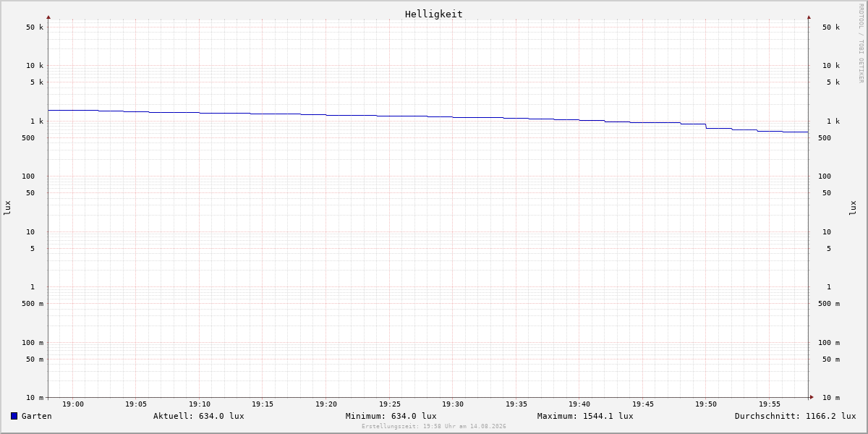Click the right 10 m axis label

[831, 397]
